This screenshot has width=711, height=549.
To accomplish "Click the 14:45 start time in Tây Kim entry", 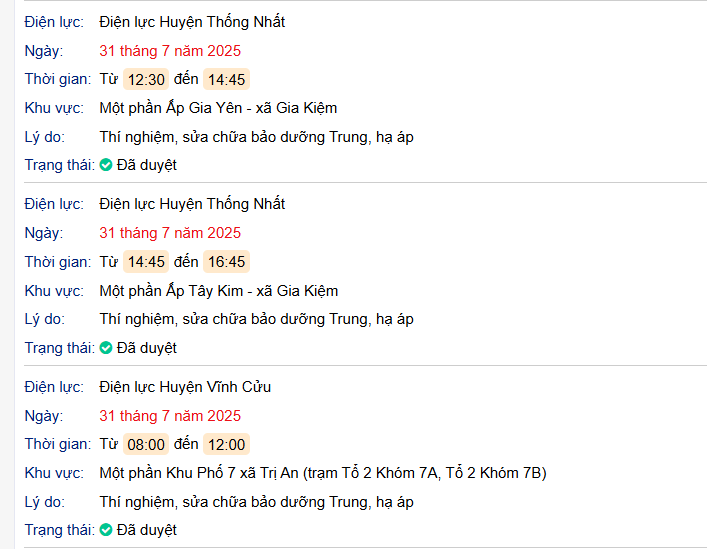I will (146, 262).
